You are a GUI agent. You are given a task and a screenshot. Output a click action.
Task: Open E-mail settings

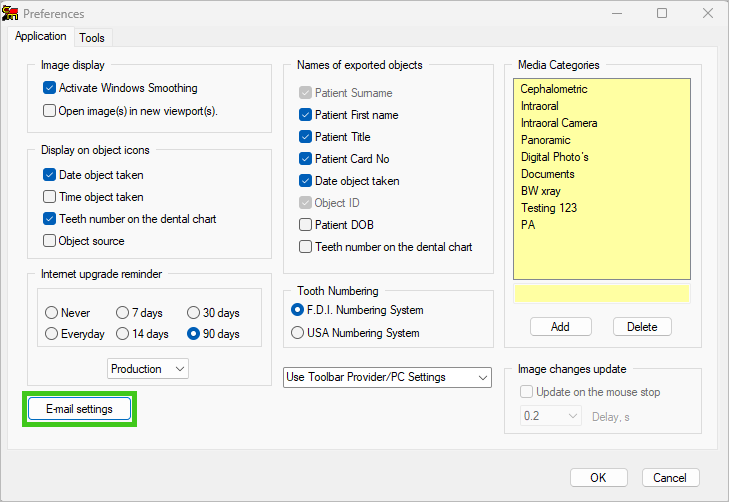(x=80, y=409)
